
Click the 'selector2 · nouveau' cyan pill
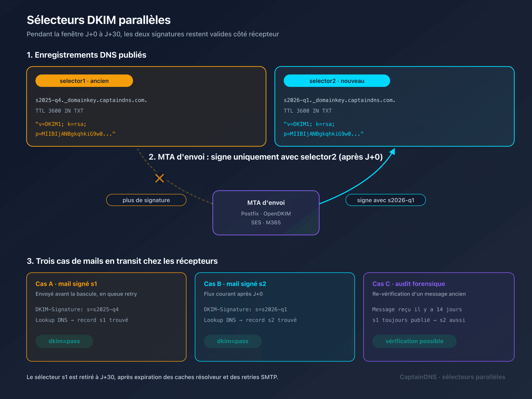(337, 81)
